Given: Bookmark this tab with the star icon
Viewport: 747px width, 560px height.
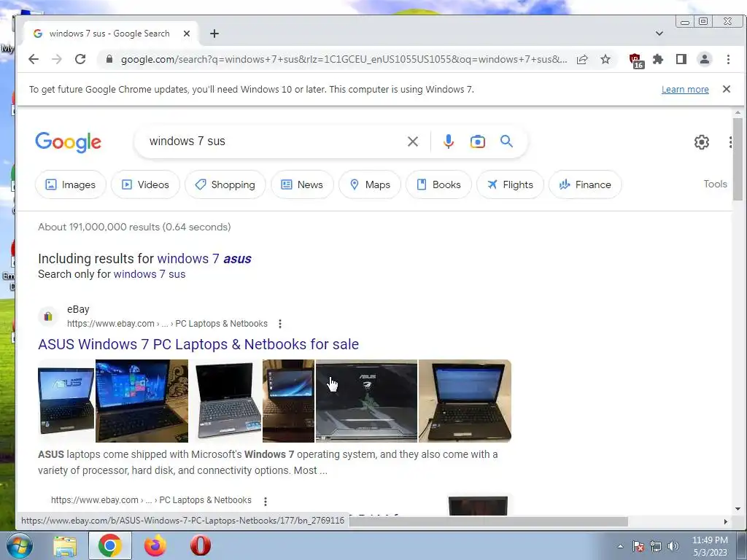Looking at the screenshot, I should tap(605, 59).
